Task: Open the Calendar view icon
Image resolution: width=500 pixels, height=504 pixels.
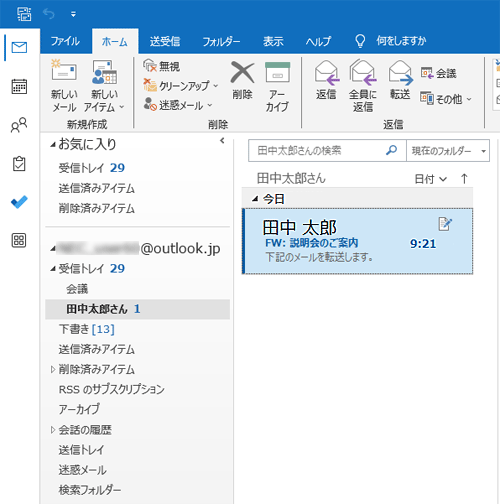Action: [19, 86]
